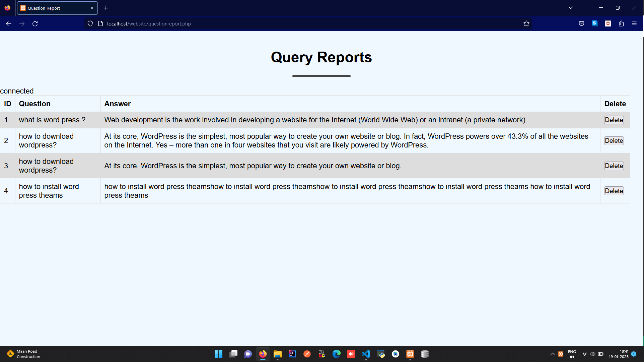Viewport: 644px width, 362px height.
Task: Open the list-all-tabs chevron
Action: click(x=571, y=8)
